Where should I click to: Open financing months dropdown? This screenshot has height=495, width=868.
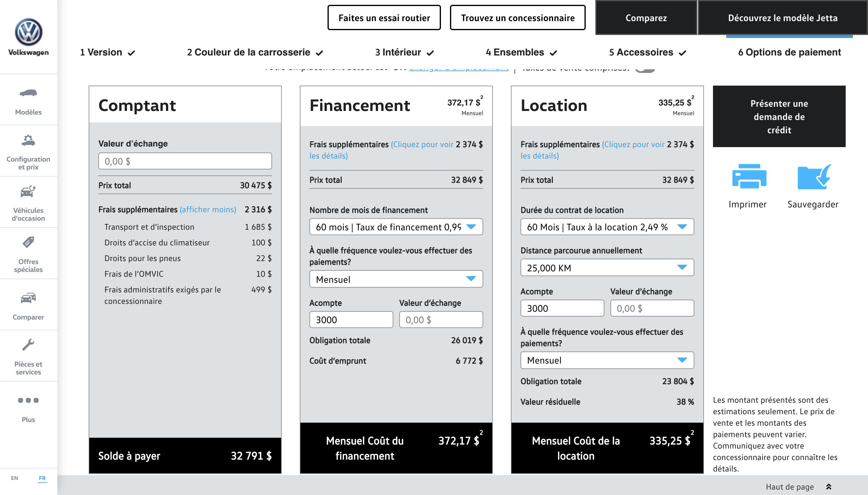point(396,227)
